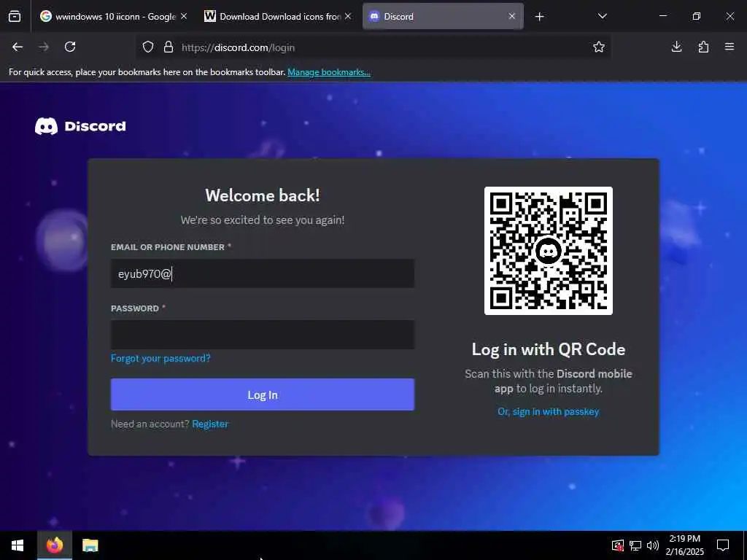Open the Firefox application menu
The image size is (747, 560).
pyautogui.click(x=729, y=47)
